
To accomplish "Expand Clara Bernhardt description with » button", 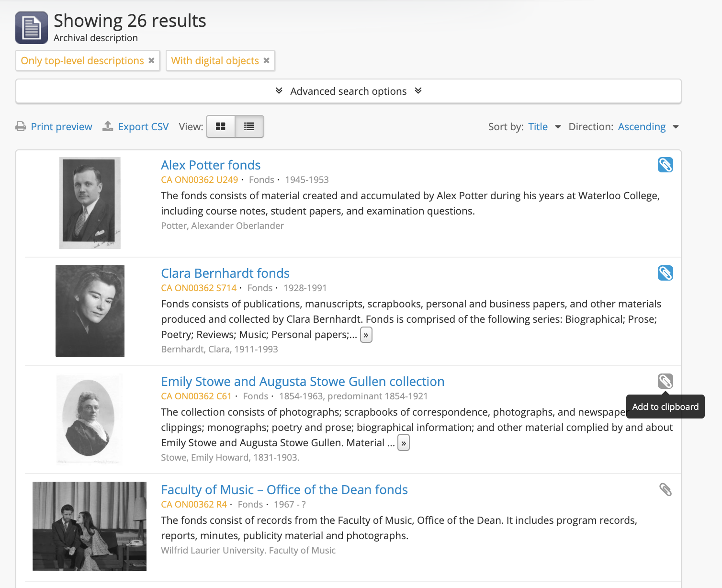I will tap(366, 335).
